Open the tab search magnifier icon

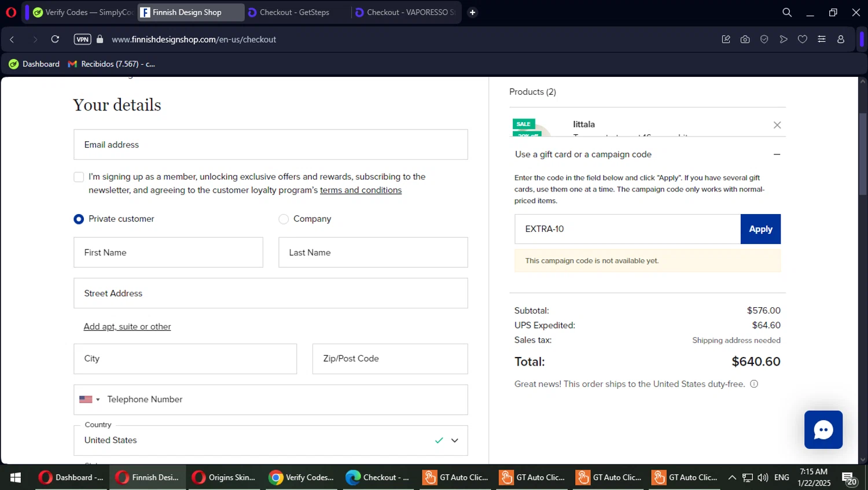(787, 12)
